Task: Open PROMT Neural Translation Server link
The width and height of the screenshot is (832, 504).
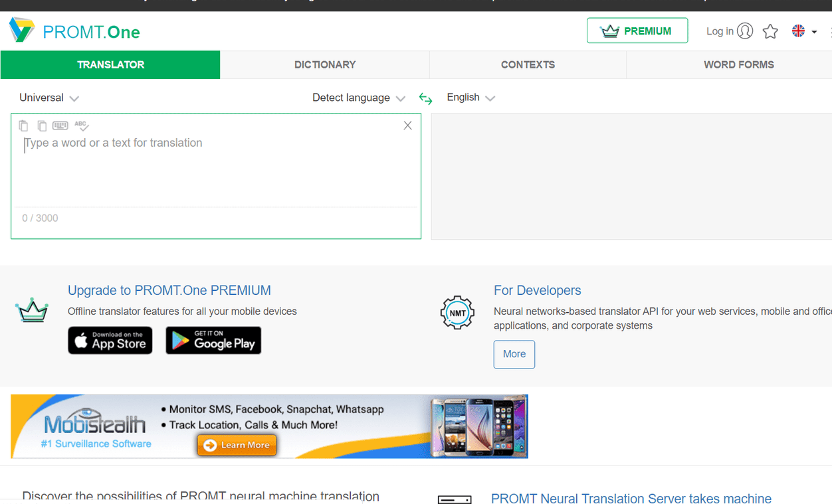Action: click(631, 499)
